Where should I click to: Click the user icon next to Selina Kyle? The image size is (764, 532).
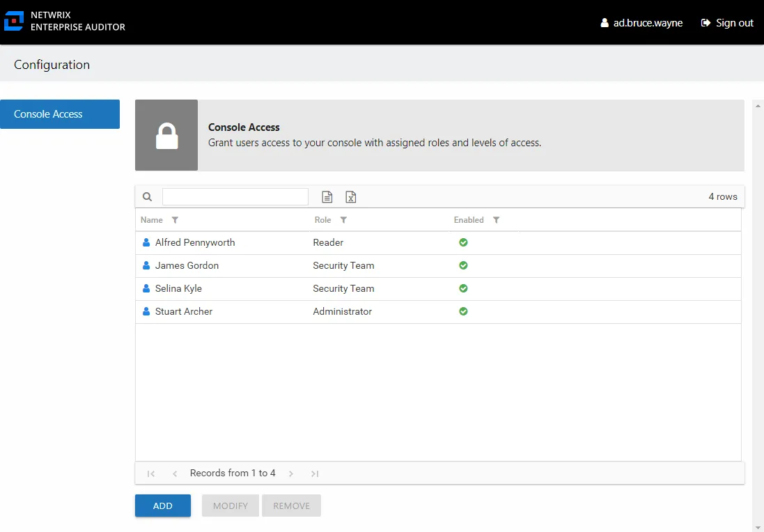point(146,288)
